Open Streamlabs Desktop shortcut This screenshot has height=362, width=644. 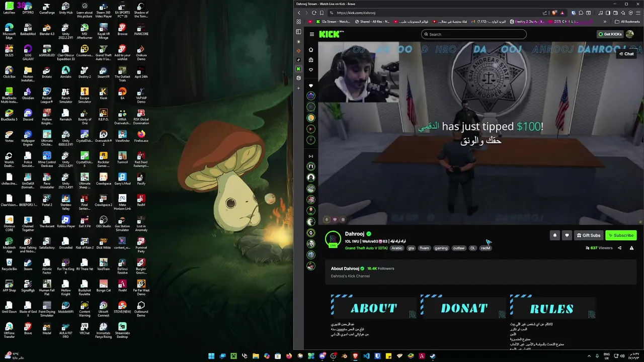122,330
